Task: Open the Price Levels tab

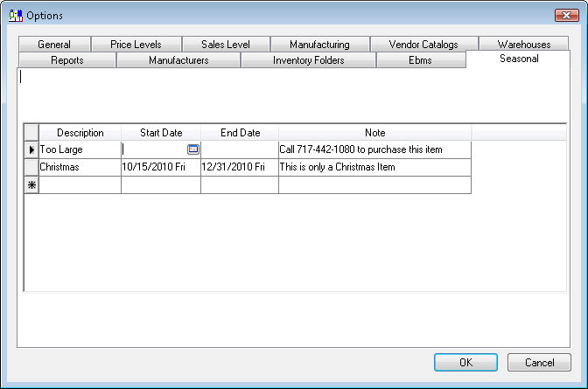Action: pos(136,45)
